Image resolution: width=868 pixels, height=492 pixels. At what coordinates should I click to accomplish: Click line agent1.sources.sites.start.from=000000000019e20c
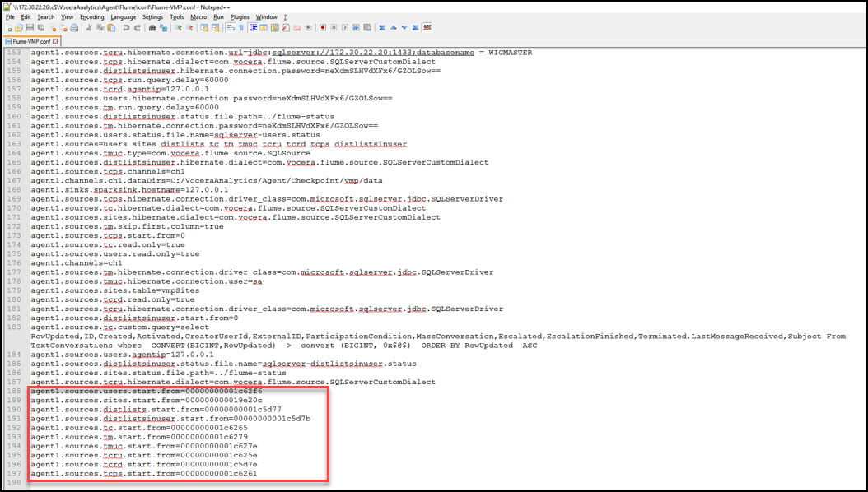tap(147, 400)
